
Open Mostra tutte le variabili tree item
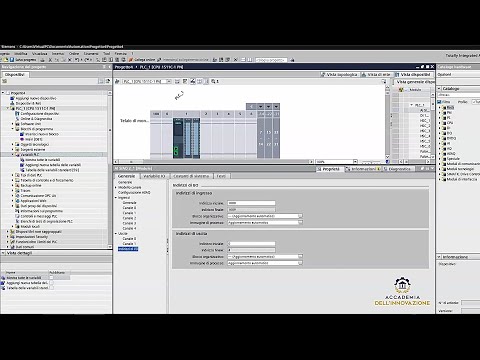43,160
